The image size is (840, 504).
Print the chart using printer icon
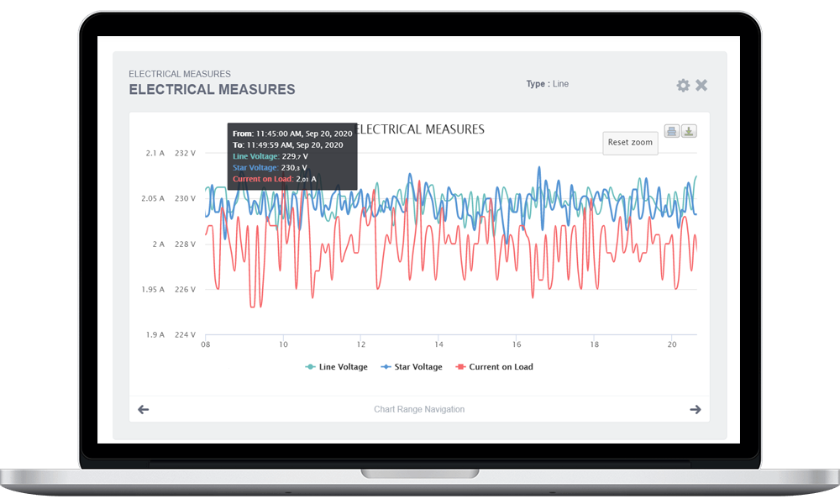coord(672,131)
